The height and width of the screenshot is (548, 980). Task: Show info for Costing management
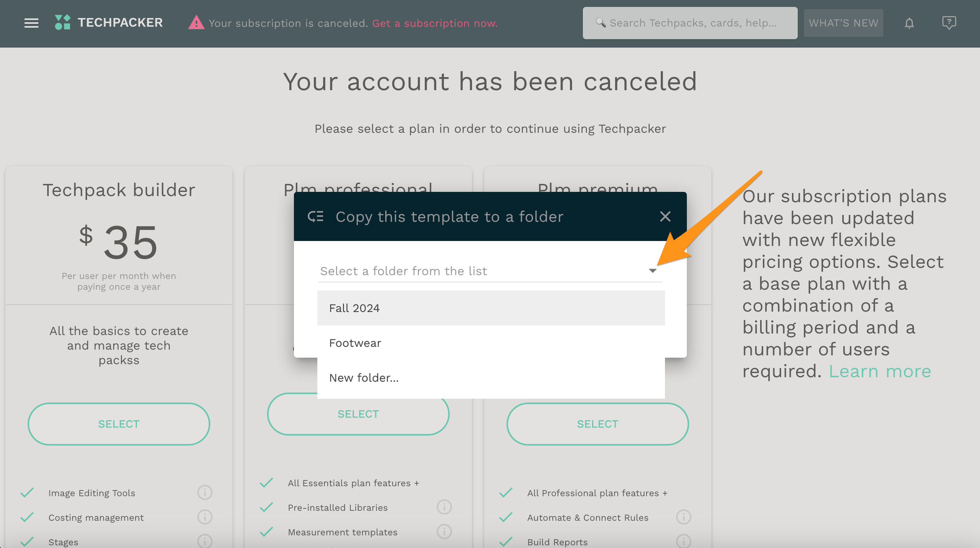point(205,517)
